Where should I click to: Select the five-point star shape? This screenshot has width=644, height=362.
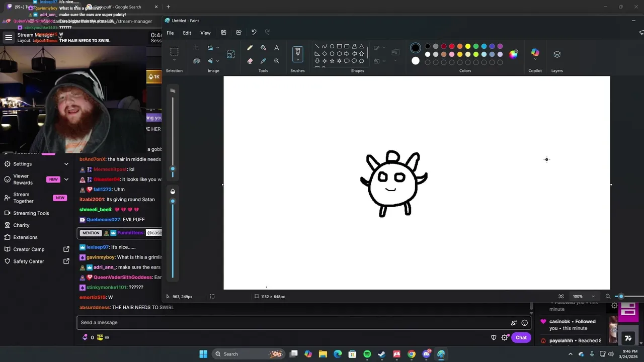[332, 61]
